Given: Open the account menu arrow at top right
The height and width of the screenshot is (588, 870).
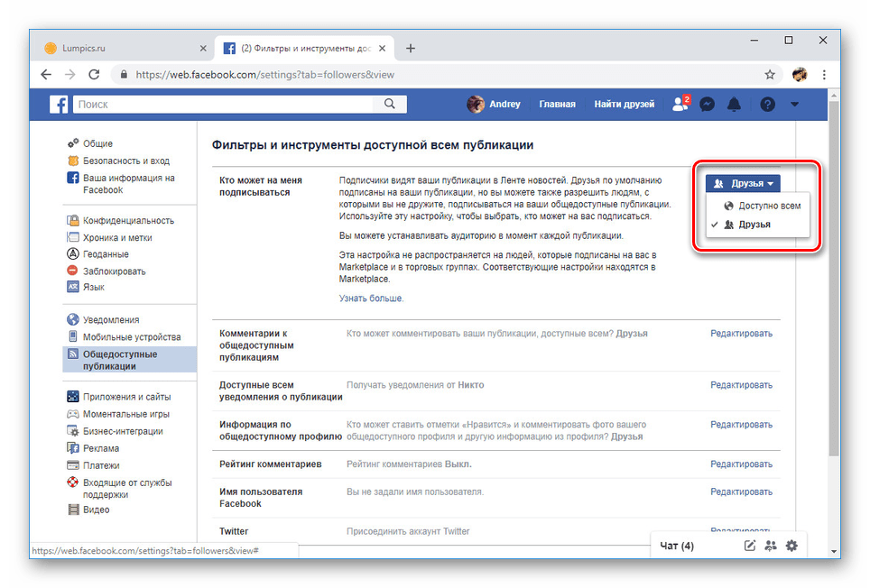Looking at the screenshot, I should click(x=794, y=104).
